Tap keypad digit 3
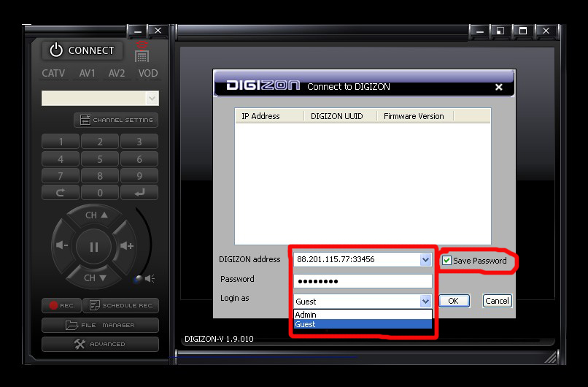 tap(139, 142)
